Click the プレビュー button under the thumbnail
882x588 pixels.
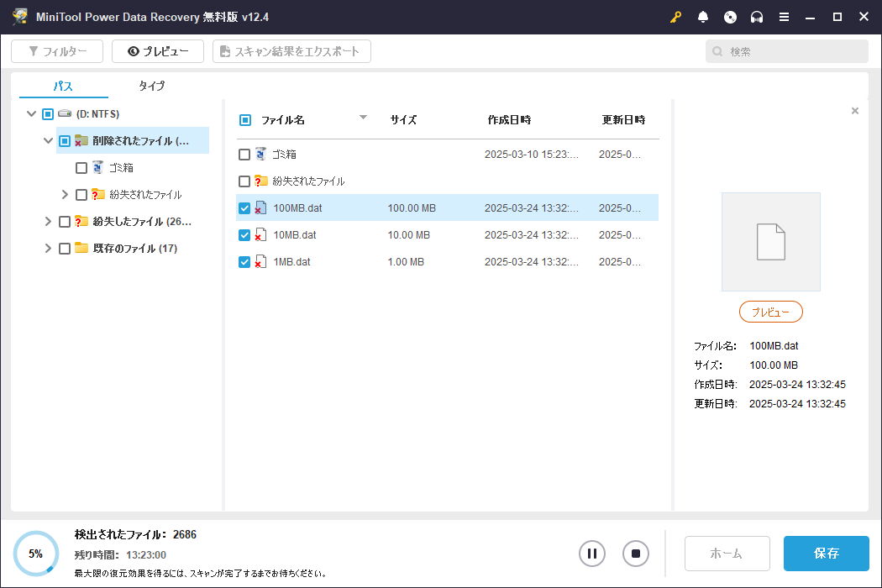(770, 312)
